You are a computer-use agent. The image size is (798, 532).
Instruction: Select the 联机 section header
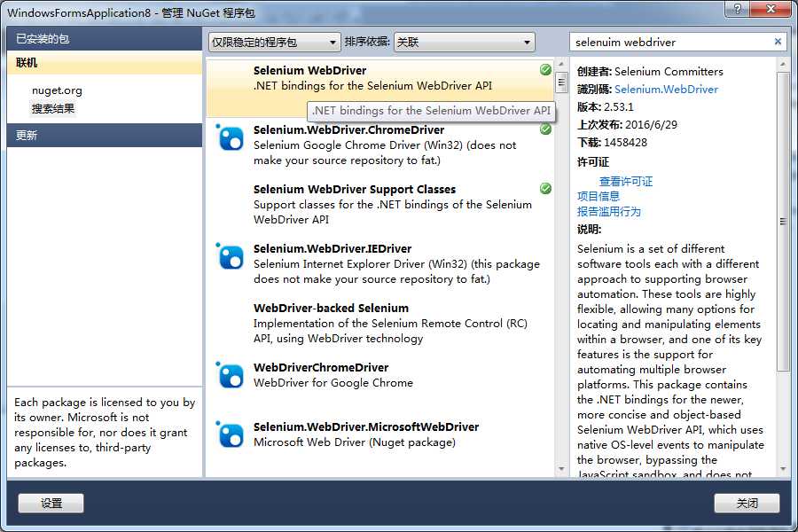(105, 63)
